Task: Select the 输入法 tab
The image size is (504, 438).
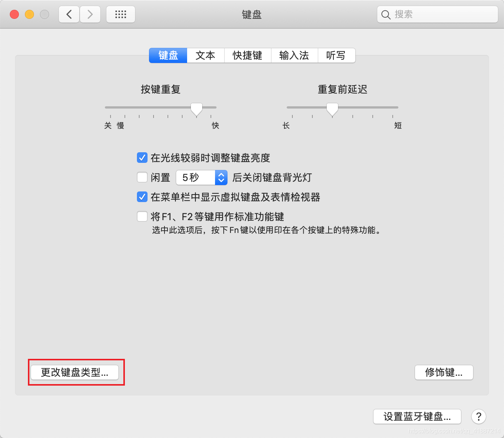Action: point(294,55)
